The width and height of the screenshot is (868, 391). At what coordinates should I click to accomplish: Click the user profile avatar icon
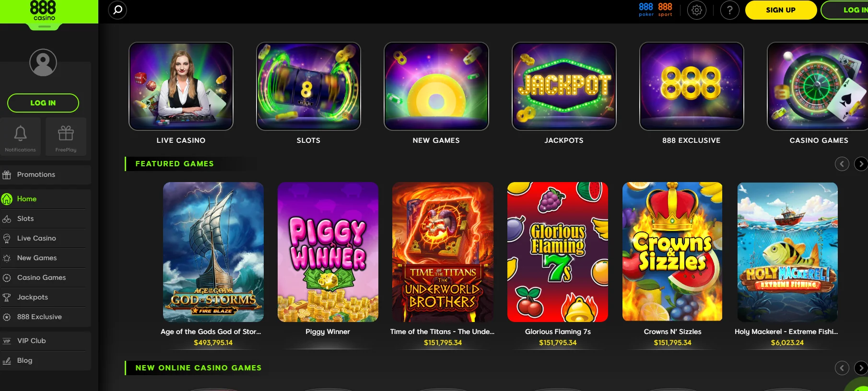[x=43, y=62]
